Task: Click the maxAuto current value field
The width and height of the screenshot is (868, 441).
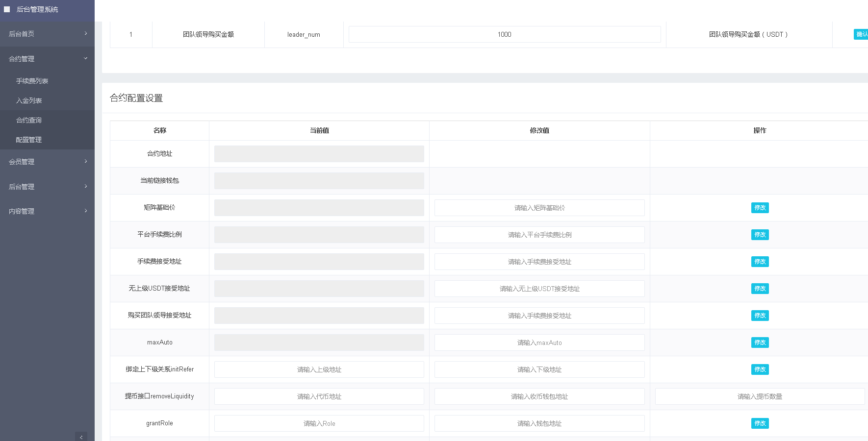Action: [x=319, y=343]
